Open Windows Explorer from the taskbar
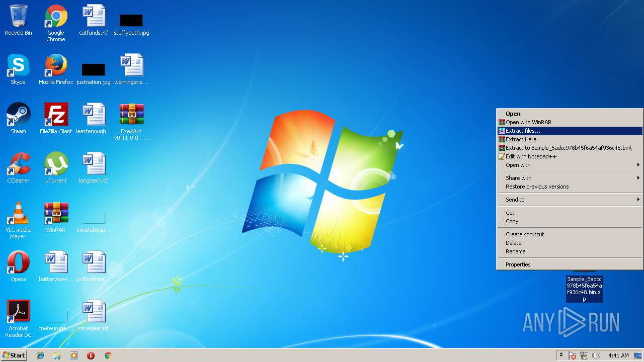Viewport: 644px width, 362px height. (x=57, y=355)
